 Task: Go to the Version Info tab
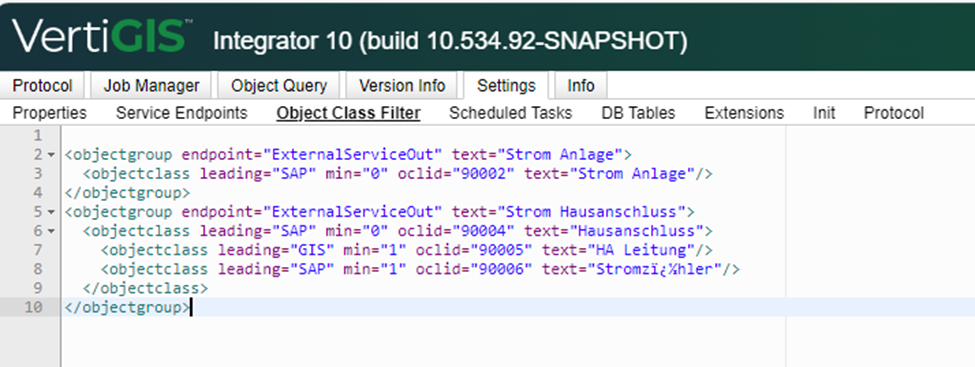pos(402,86)
